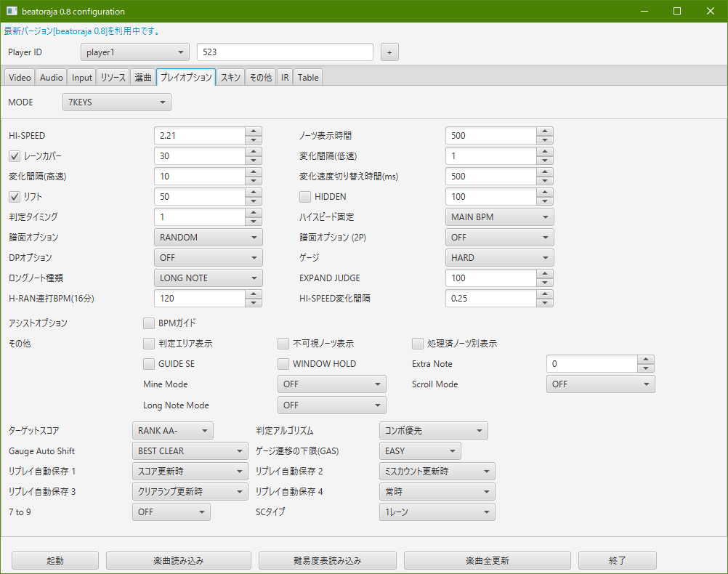Open ターゲットスコア dropdown showing RANK AA-
The image size is (728, 574).
tap(173, 431)
